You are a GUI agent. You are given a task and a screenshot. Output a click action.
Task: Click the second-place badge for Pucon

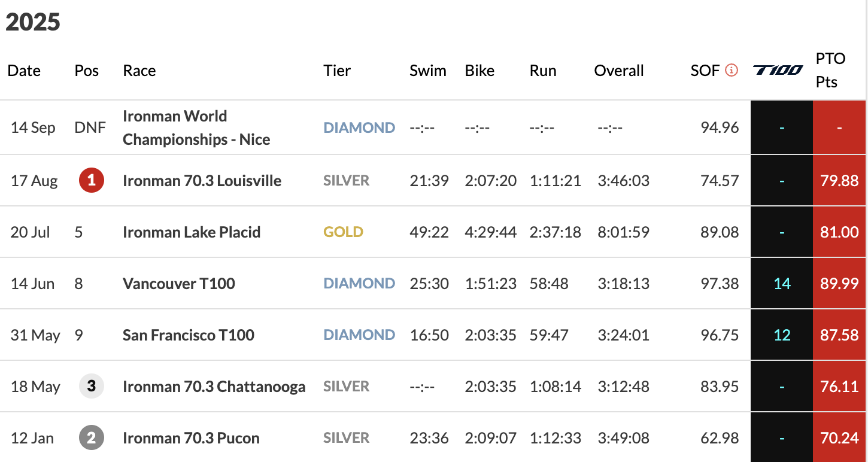coord(92,438)
